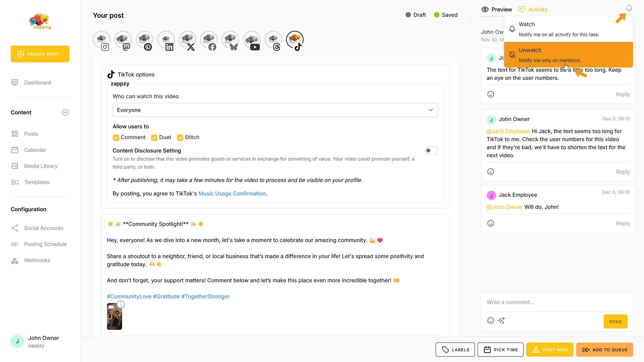Open AI sparkle assistant in comment box
The image size is (644, 362).
[501, 320]
